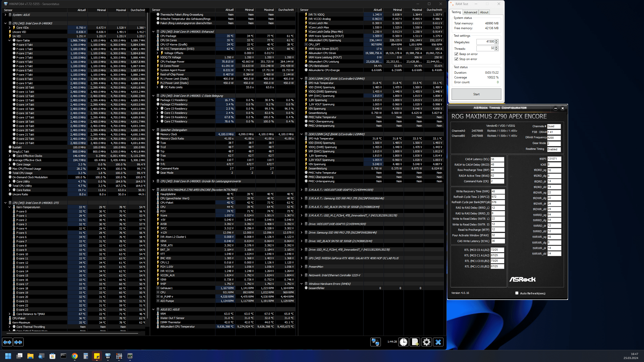Increase the Megabytes value with the up stepper
The width and height of the screenshot is (644, 362).
click(496, 40)
